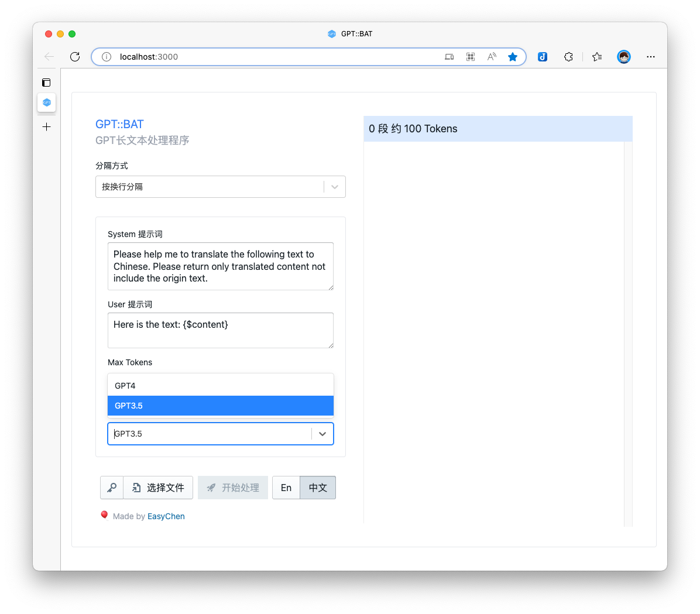
Task: Click the results panel vertical scrollbar
Action: pyautogui.click(x=628, y=334)
